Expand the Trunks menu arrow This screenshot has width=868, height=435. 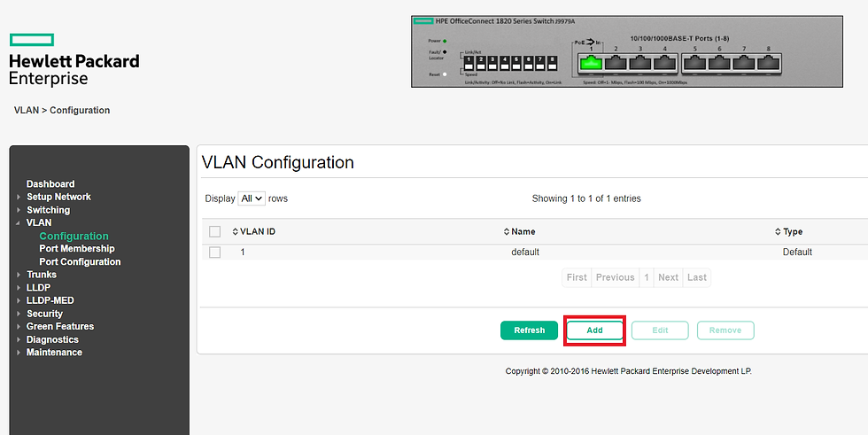19,275
